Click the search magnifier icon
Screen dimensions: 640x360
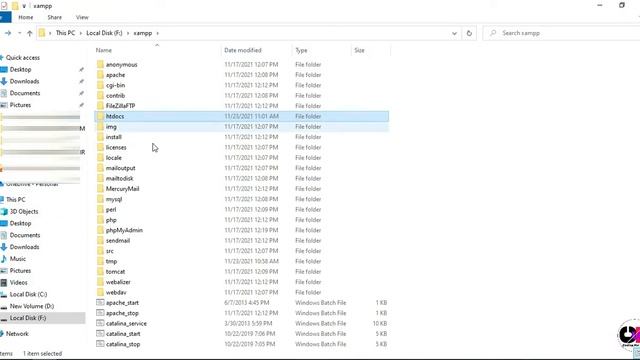[x=493, y=33]
